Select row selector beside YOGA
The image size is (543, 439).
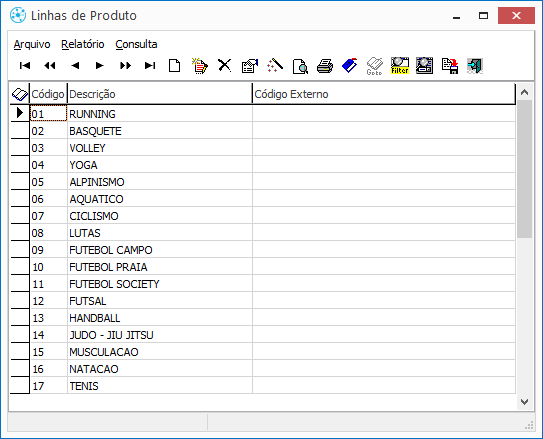pyautogui.click(x=20, y=165)
